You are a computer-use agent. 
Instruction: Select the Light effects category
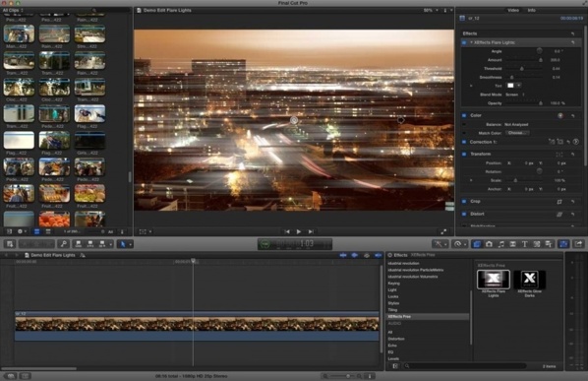point(392,290)
